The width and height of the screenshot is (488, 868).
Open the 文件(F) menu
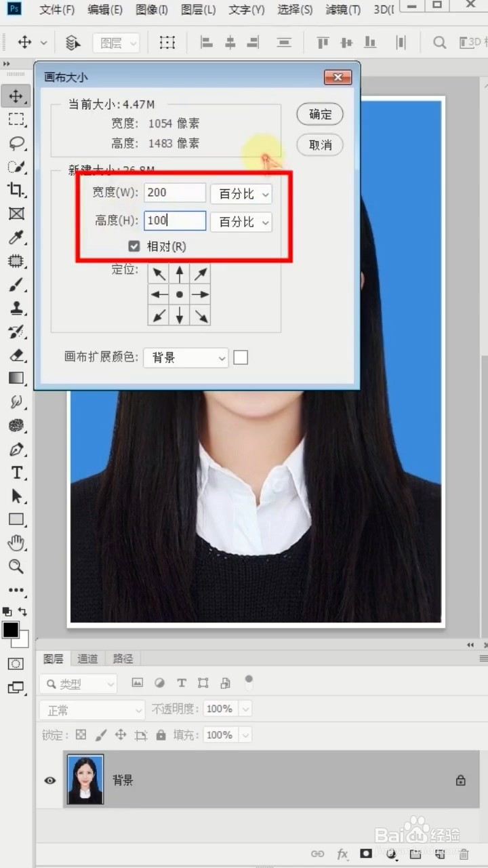(57, 10)
